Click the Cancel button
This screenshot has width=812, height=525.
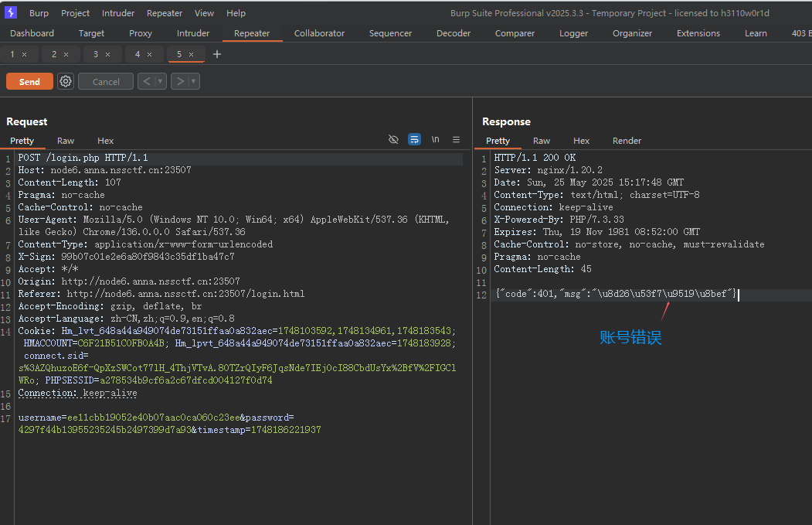click(x=106, y=81)
